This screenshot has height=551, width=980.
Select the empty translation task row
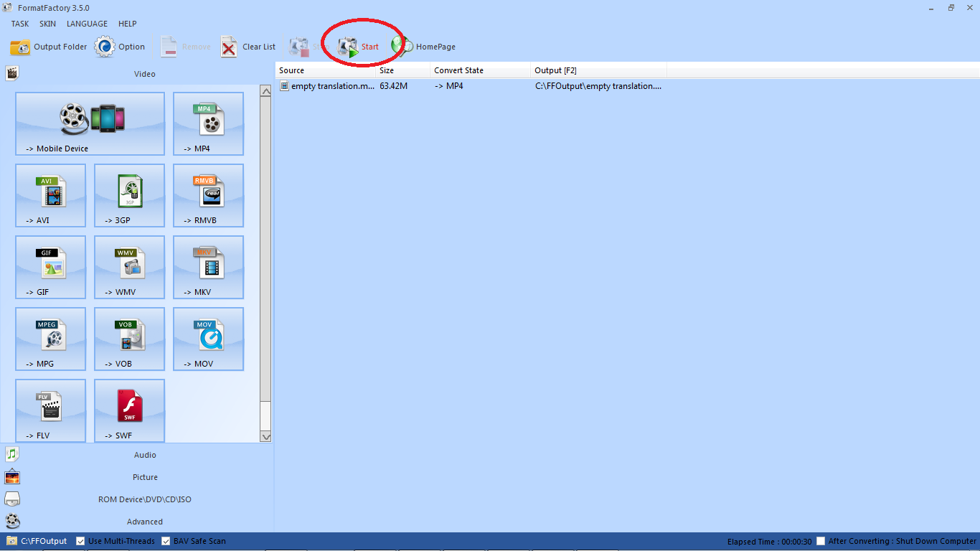[x=471, y=86]
